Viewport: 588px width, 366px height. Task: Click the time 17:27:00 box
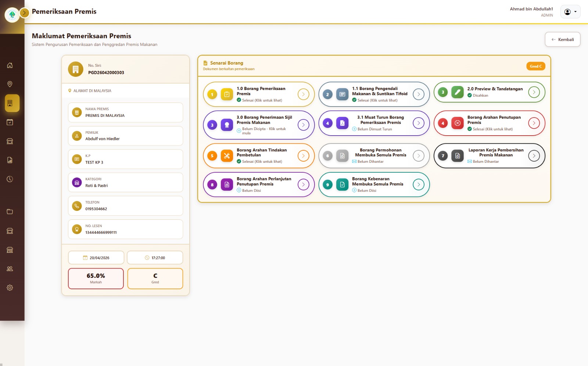(155, 258)
